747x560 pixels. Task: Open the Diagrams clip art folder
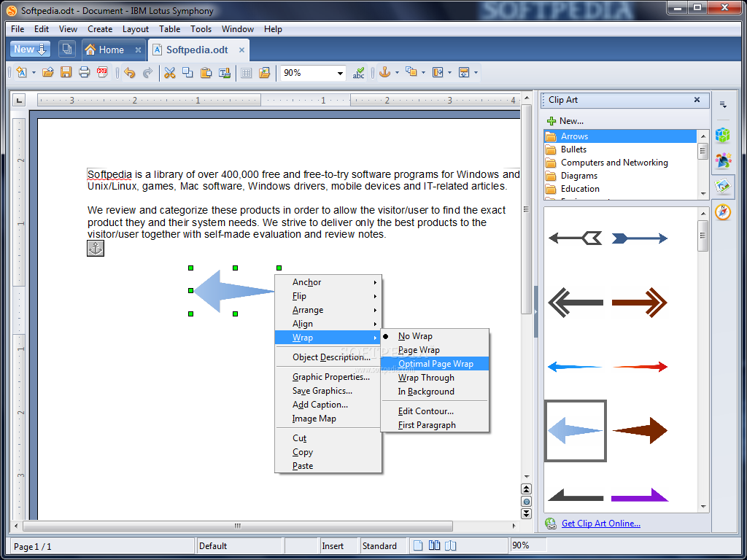coord(620,176)
